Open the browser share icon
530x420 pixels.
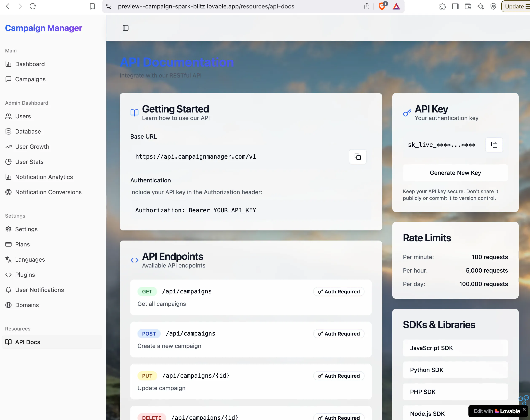pos(367,6)
